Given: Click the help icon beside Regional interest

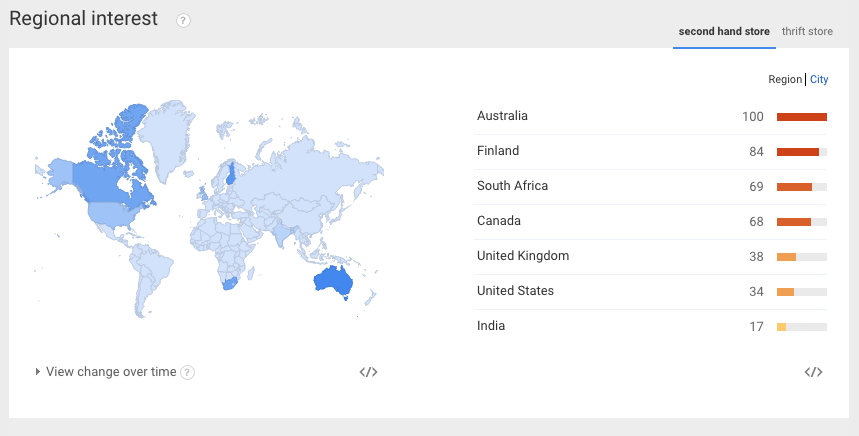Looking at the screenshot, I should [183, 21].
